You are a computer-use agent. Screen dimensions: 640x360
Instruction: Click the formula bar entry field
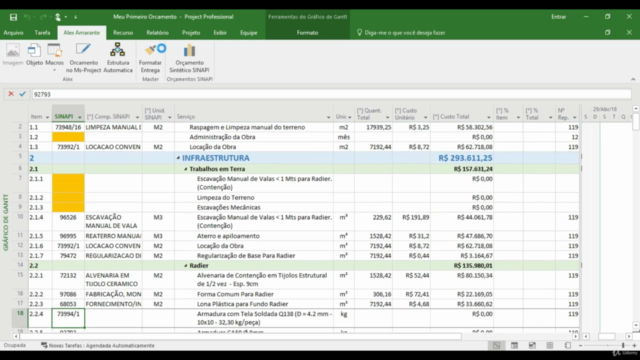[x=331, y=94]
